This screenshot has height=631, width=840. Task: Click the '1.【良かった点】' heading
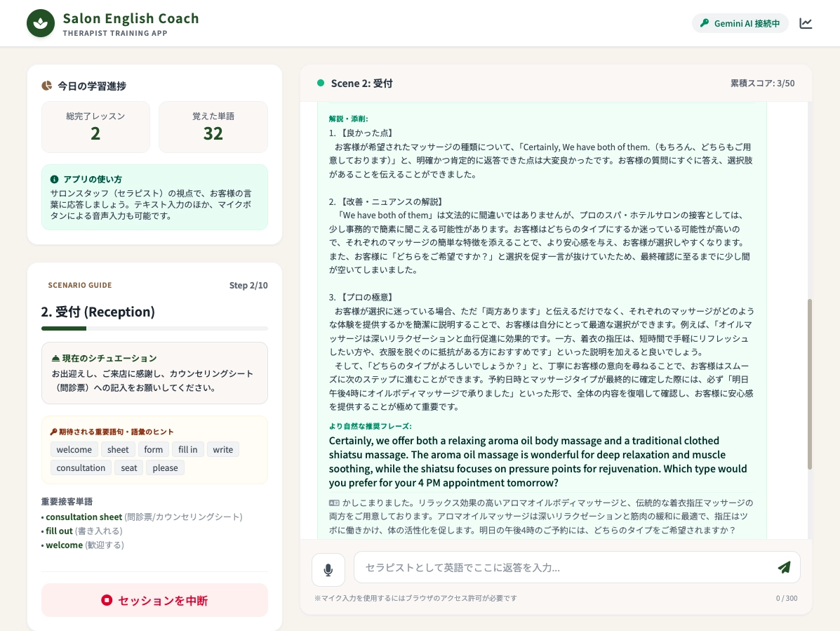pyautogui.click(x=362, y=133)
